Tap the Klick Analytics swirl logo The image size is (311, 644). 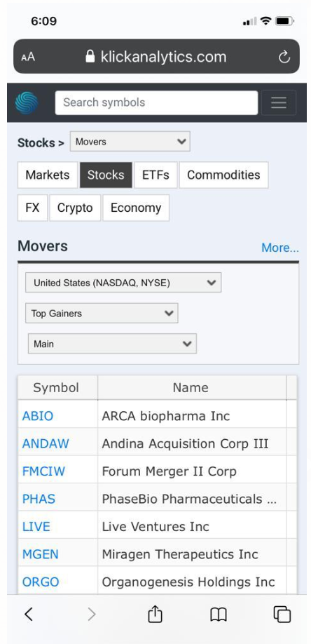(27, 102)
